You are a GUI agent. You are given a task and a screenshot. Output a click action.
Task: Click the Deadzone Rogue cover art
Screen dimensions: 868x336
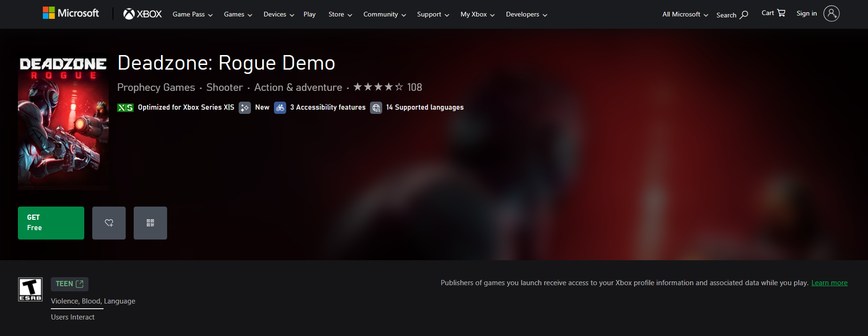pos(63,123)
